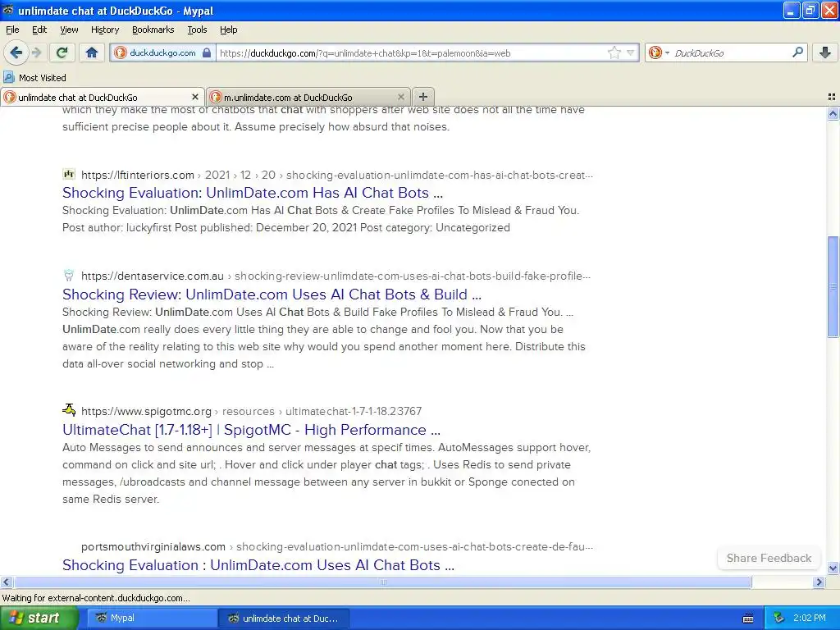Open the URL history dropdown arrow
This screenshot has width=840, height=630.
631,52
